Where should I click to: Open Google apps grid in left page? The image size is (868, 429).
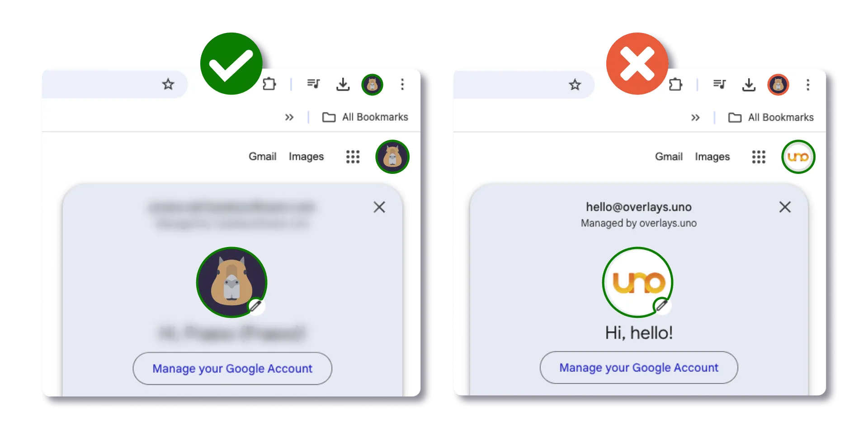tap(353, 157)
